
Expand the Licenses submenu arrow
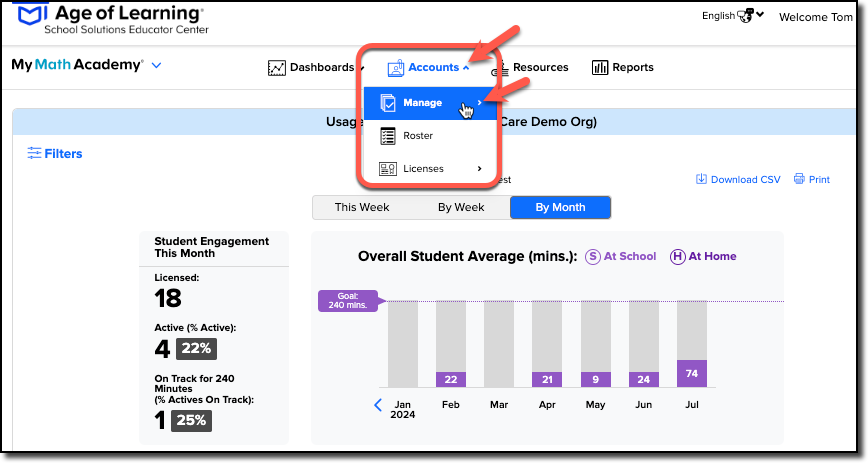(479, 168)
